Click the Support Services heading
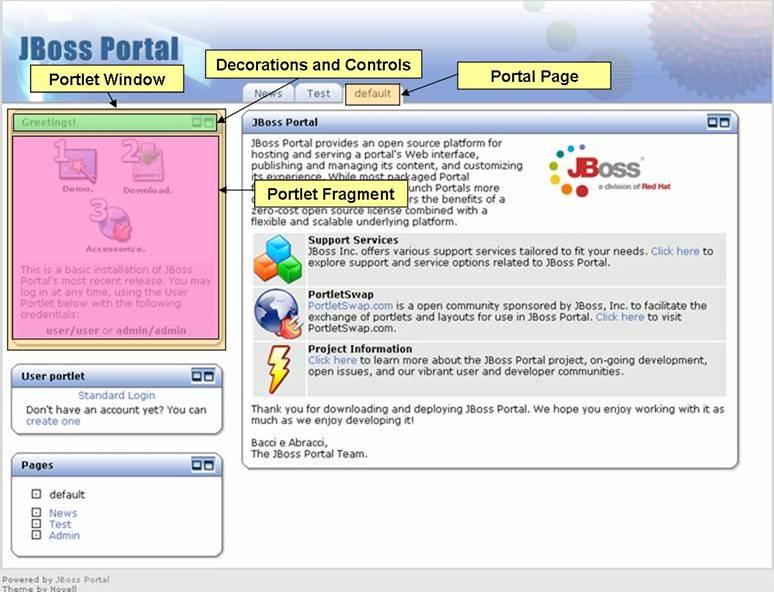 (353, 240)
